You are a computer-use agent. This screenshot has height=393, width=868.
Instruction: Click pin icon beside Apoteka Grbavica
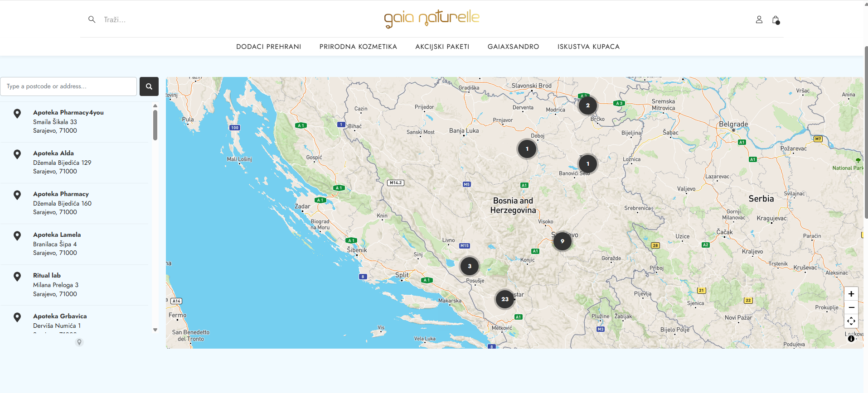(17, 317)
